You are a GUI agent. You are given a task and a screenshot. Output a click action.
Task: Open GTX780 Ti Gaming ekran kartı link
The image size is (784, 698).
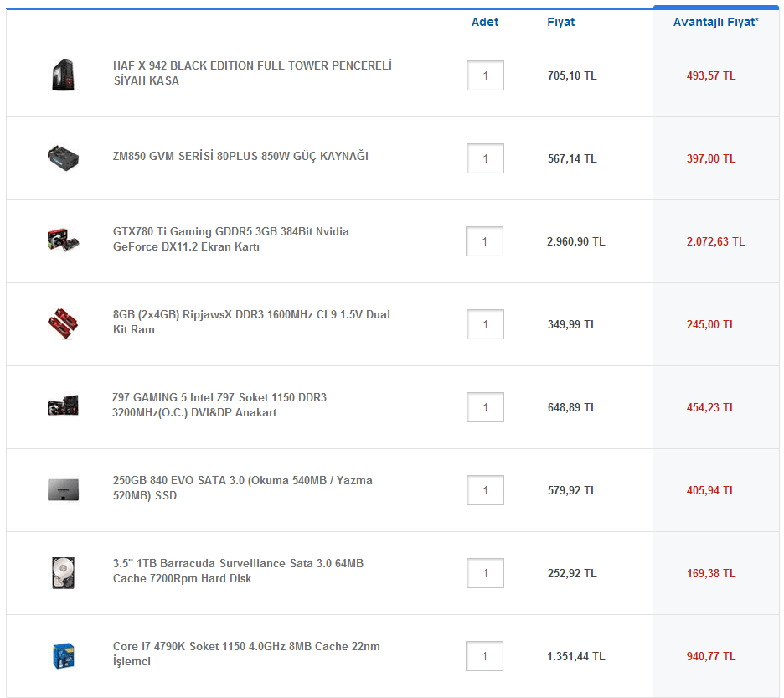pos(230,239)
